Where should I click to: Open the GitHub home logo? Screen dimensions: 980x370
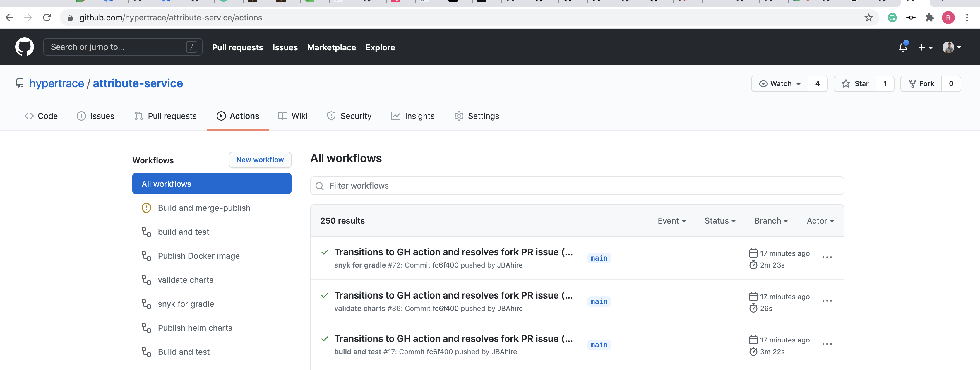24,47
